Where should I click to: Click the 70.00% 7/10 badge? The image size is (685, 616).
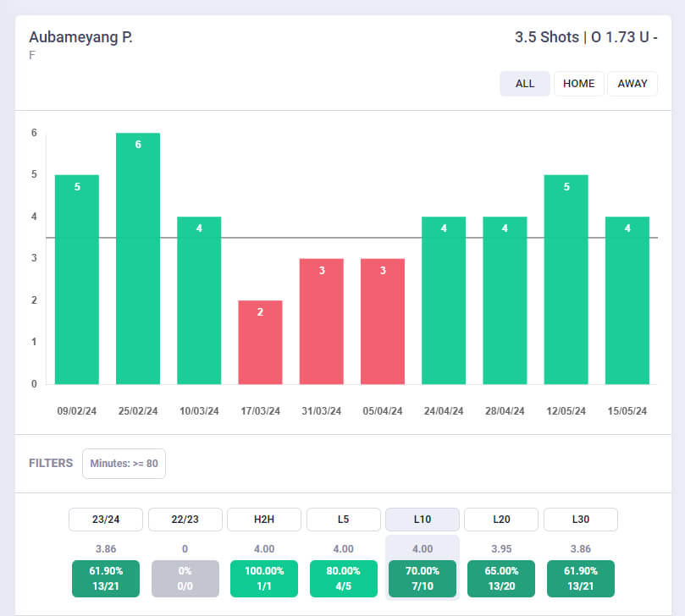pos(423,579)
